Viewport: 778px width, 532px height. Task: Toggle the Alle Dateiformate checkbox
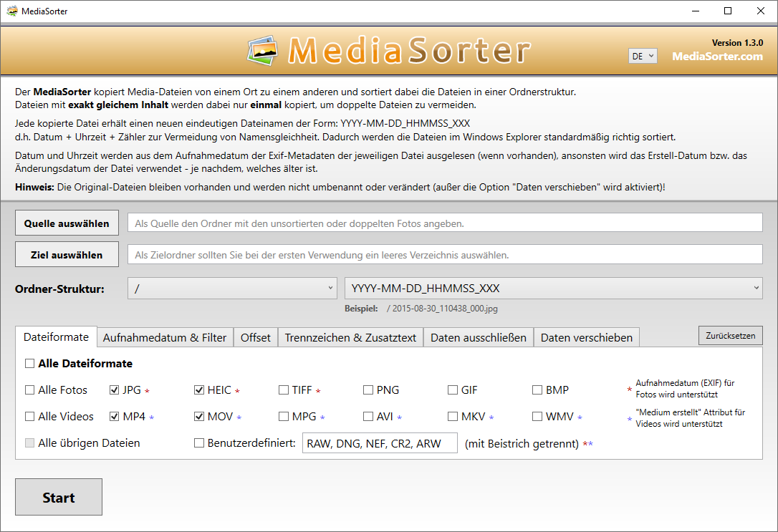click(30, 364)
